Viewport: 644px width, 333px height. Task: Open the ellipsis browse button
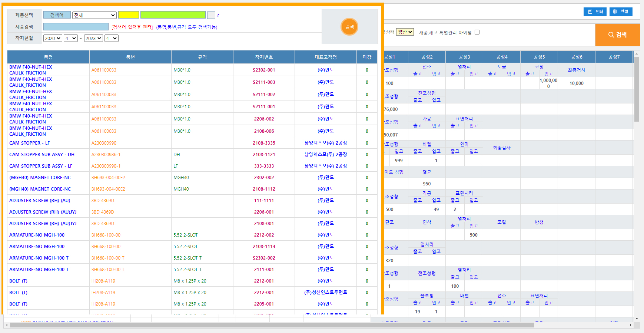[x=211, y=15]
